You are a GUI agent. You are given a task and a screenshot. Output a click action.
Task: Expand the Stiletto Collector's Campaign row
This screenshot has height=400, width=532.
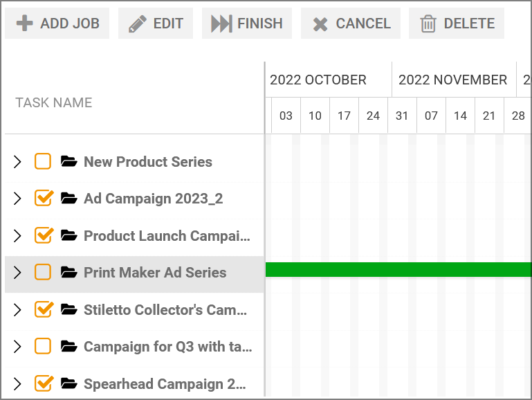coord(17,310)
